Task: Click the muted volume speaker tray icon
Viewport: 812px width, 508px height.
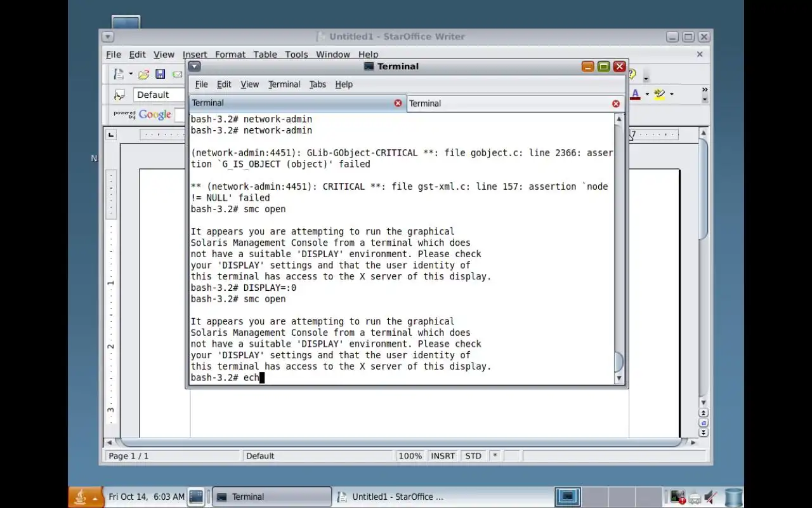Action: pos(711,497)
